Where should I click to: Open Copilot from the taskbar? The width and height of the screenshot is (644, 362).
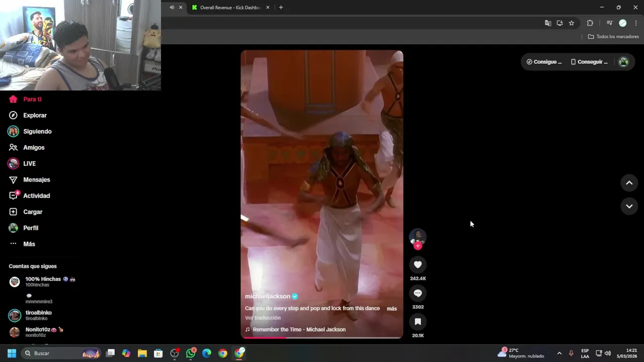[x=126, y=353]
